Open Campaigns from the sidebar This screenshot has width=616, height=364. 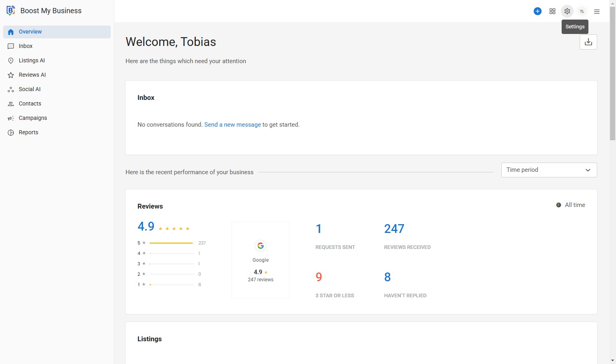(33, 118)
